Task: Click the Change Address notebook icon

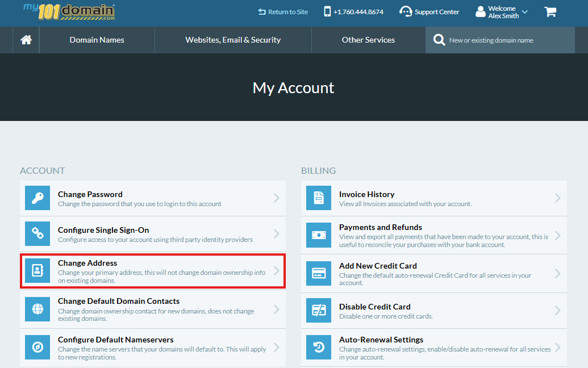Action: click(x=37, y=271)
